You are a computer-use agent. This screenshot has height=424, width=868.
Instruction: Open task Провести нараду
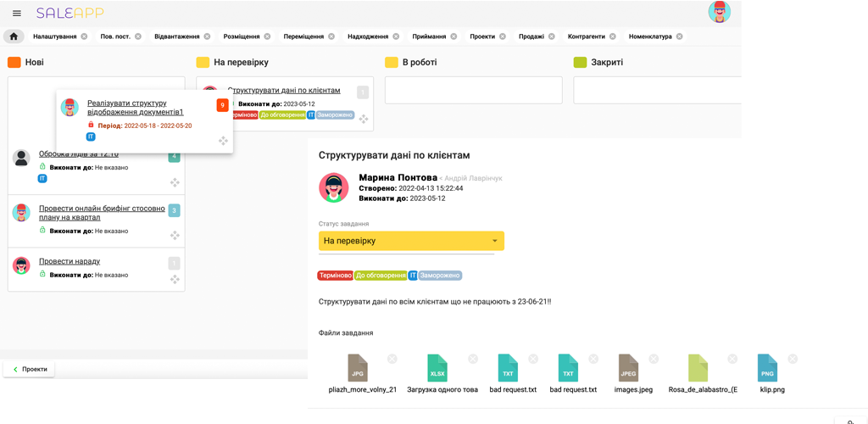click(x=70, y=261)
